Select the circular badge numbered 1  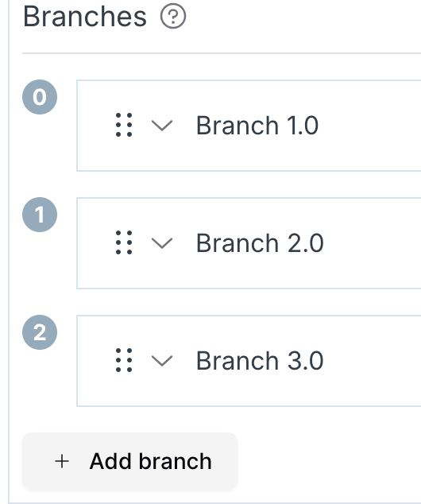point(40,215)
